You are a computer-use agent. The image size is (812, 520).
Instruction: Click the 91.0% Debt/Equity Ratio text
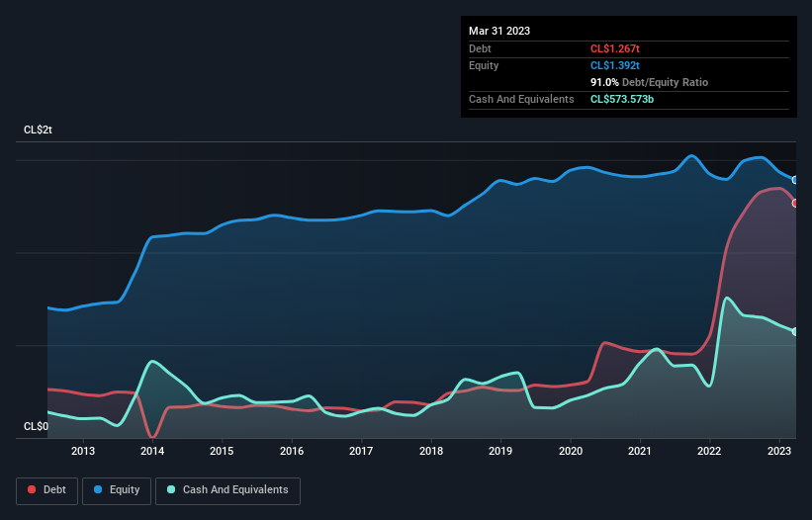[649, 82]
